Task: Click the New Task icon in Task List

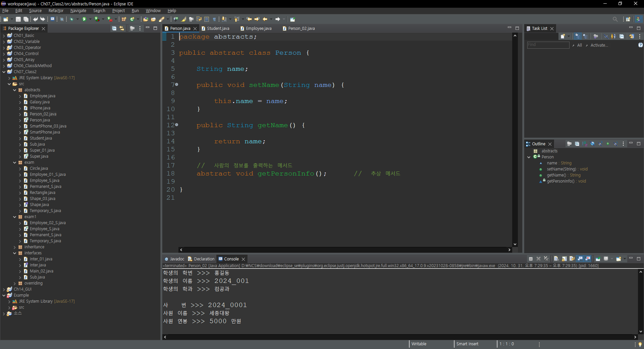Action: 563,37
